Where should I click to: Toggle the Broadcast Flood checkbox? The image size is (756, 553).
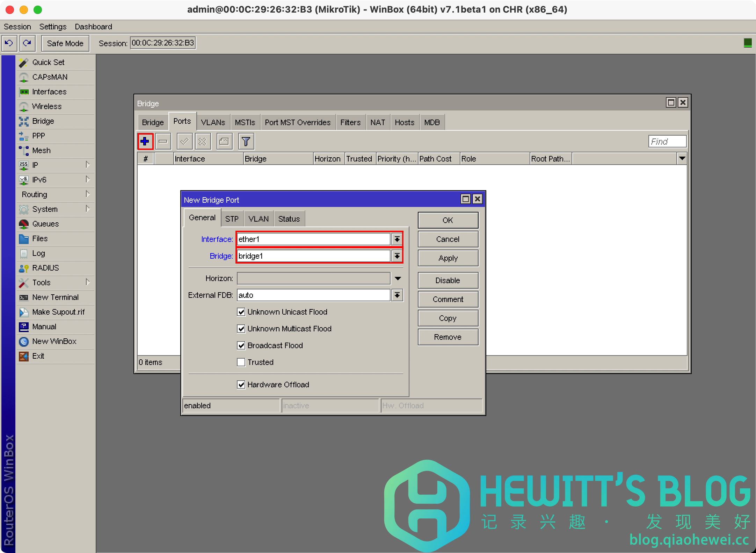point(241,345)
